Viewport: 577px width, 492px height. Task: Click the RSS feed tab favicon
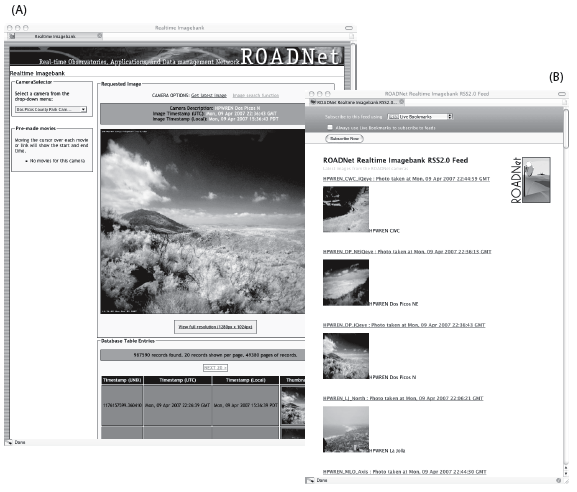313,102
